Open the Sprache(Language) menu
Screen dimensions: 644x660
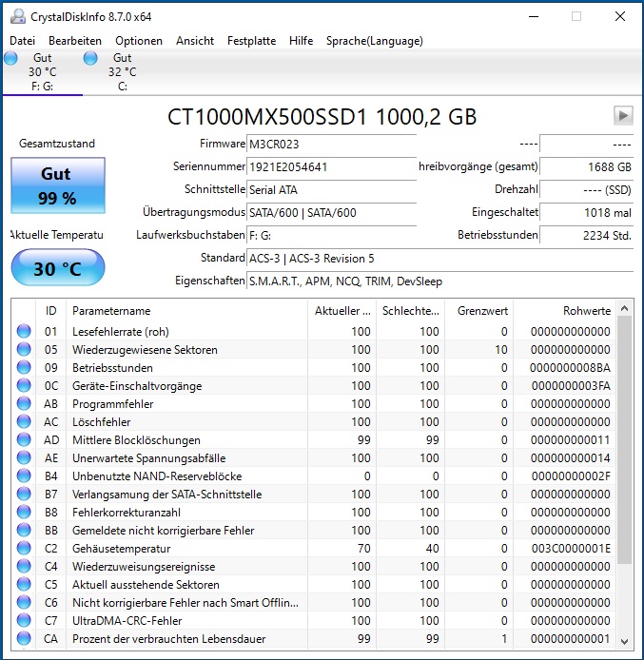375,41
